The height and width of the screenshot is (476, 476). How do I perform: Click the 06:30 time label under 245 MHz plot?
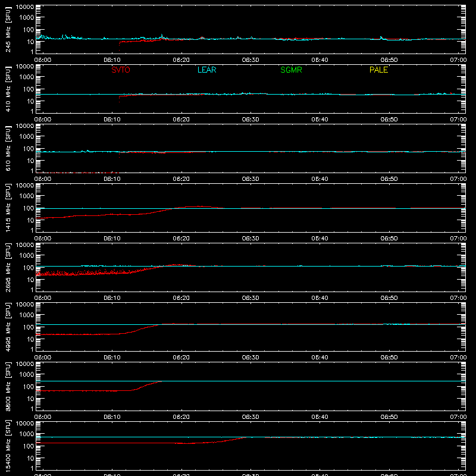point(250,60)
